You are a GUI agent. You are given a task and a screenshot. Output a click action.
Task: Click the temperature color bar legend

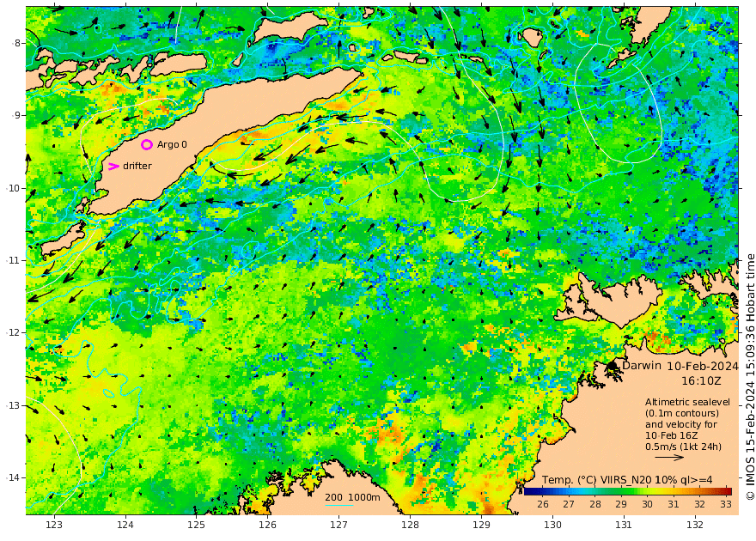pyautogui.click(x=628, y=491)
